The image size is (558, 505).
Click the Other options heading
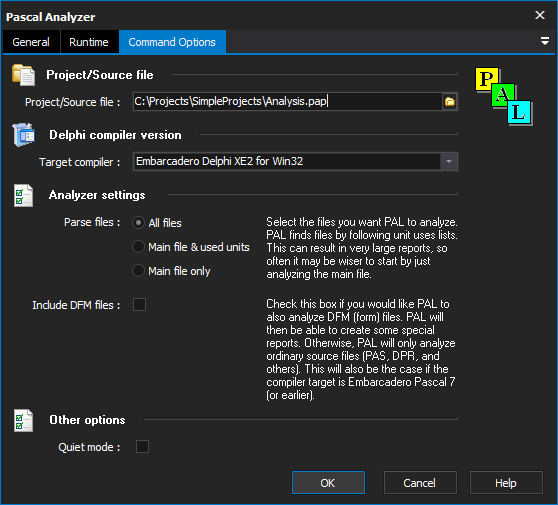click(x=87, y=420)
